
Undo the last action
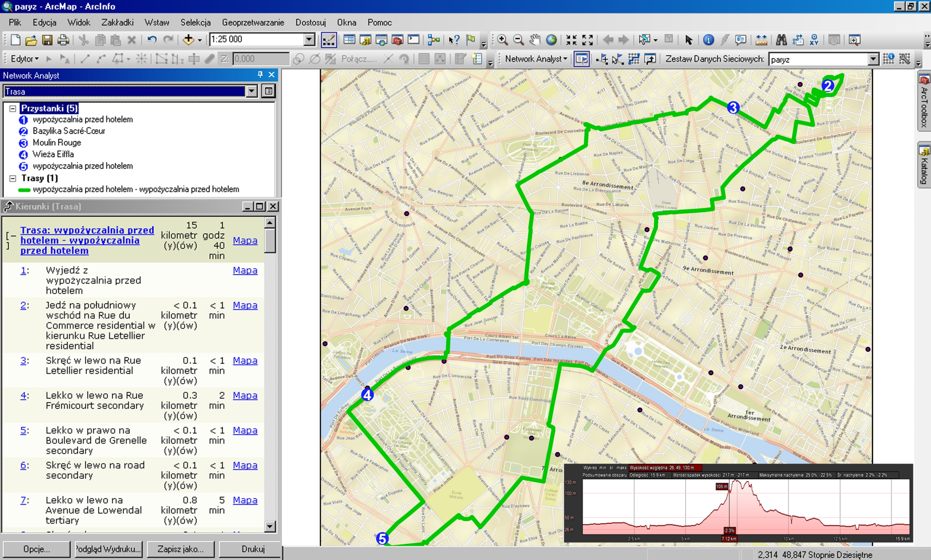coord(152,40)
